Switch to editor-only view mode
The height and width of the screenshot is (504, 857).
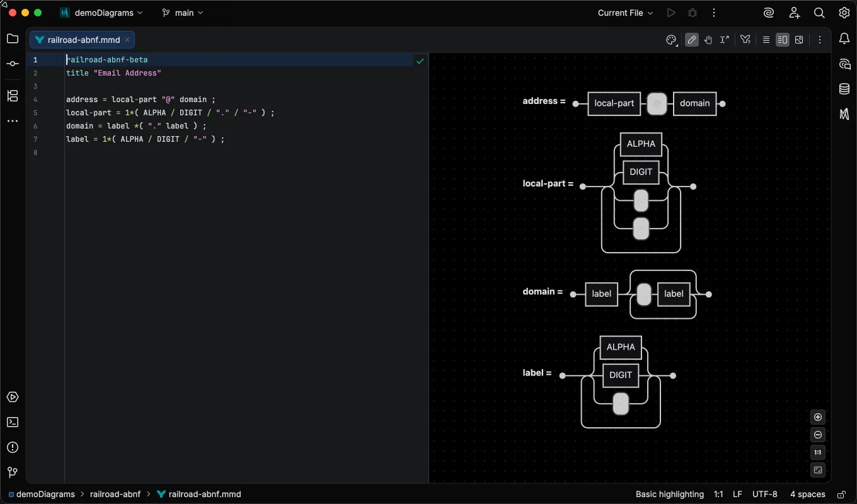[x=766, y=40]
